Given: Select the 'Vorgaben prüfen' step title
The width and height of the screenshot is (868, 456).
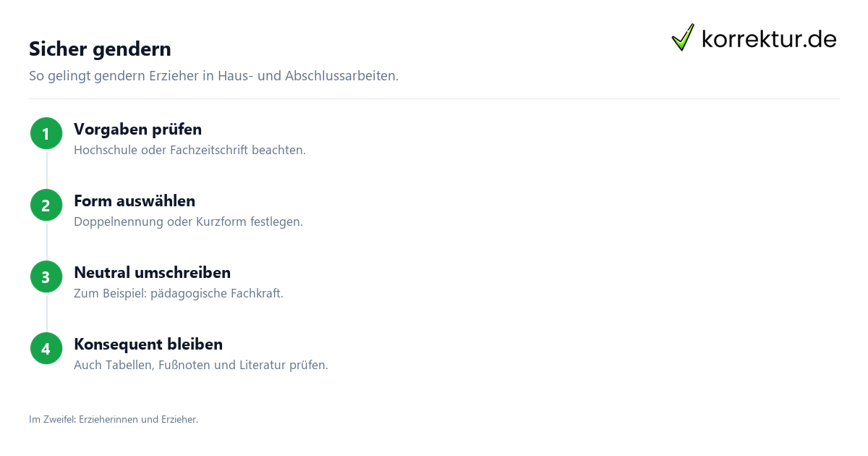Looking at the screenshot, I should (137, 130).
